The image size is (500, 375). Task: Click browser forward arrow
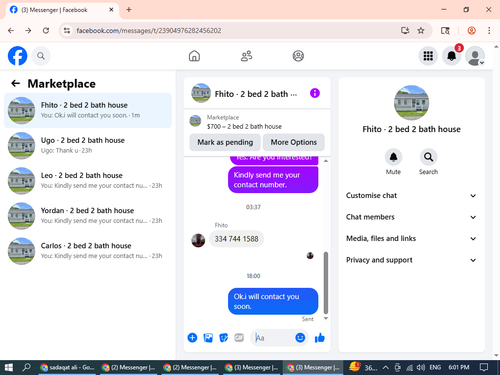click(x=28, y=31)
